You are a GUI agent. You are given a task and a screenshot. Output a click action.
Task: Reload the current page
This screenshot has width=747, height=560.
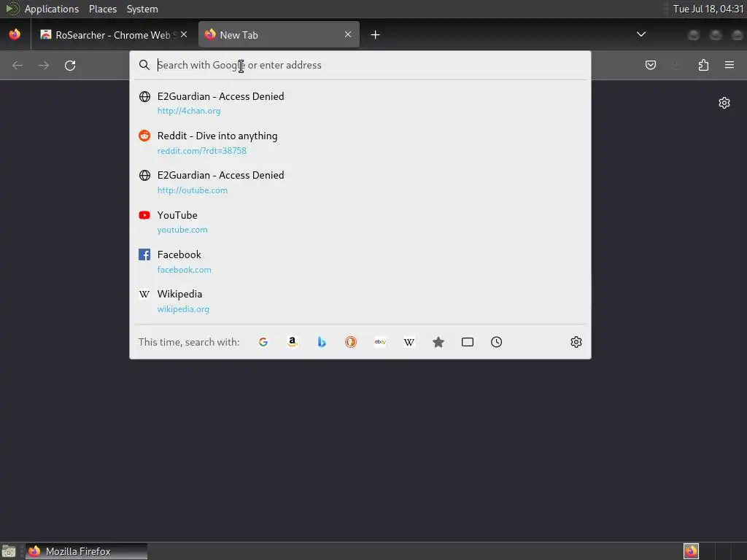tap(70, 65)
